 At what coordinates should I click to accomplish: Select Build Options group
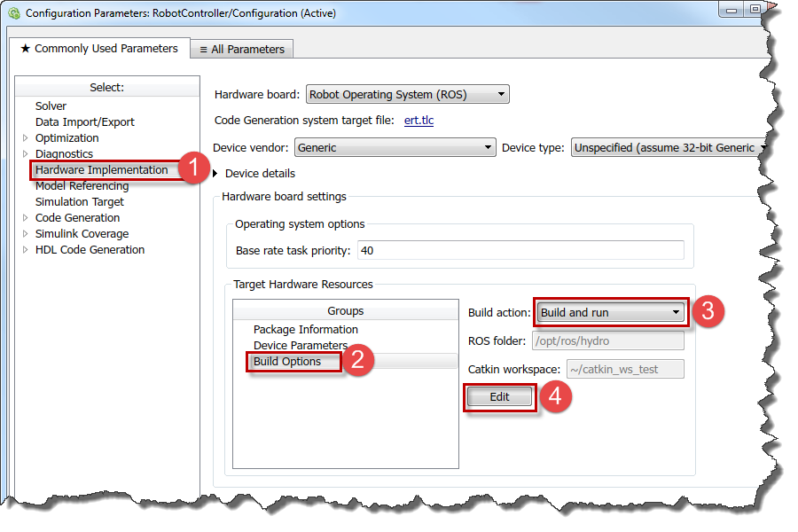pos(287,362)
